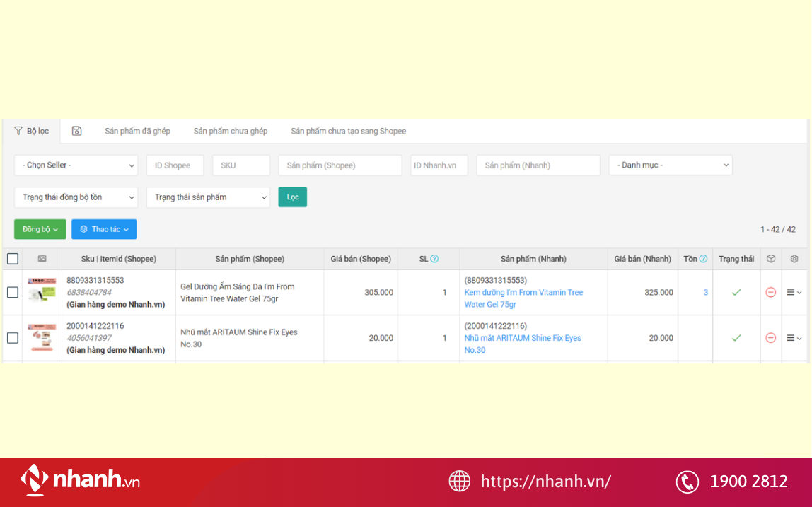Click the image column header icon
Screen dimensions: 812x507
(x=42, y=258)
